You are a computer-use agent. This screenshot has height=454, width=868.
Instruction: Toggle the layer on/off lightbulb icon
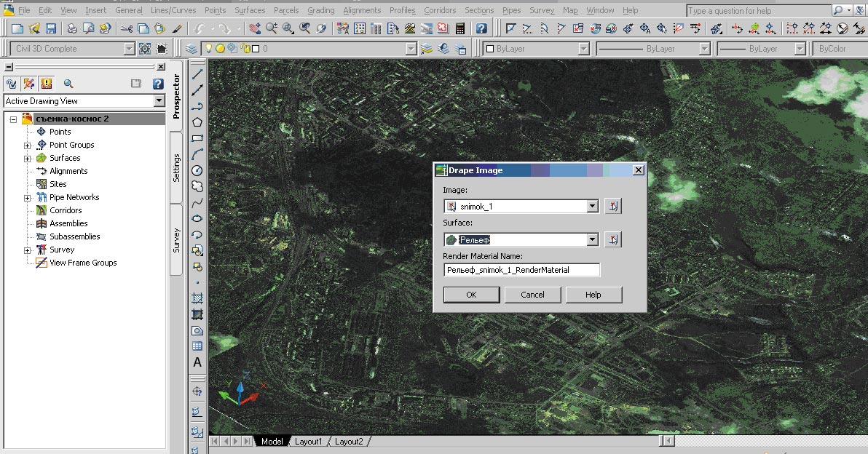click(209, 49)
